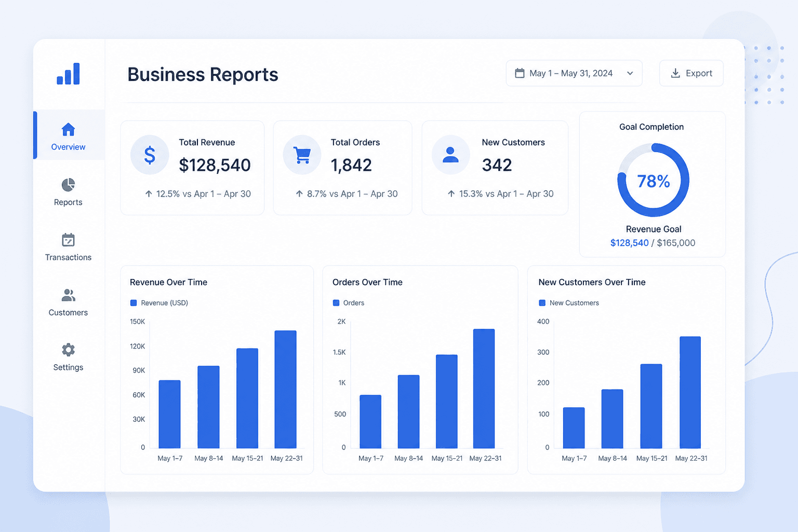Open the Overview home icon
The width and height of the screenshot is (798, 532).
[68, 129]
